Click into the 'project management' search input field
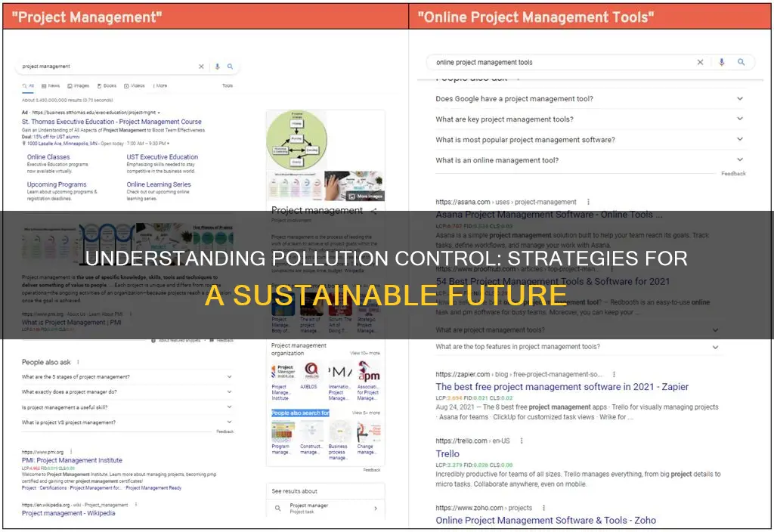774x532 pixels. [109, 66]
